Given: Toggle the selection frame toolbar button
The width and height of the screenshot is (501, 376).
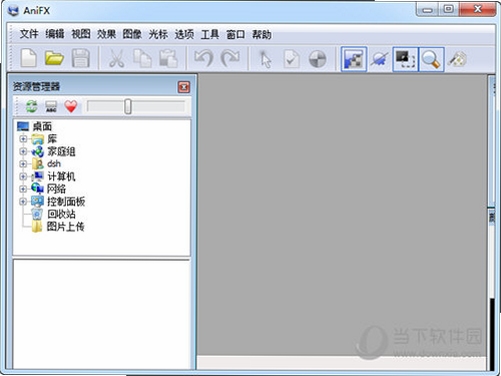Looking at the screenshot, I should 405,59.
